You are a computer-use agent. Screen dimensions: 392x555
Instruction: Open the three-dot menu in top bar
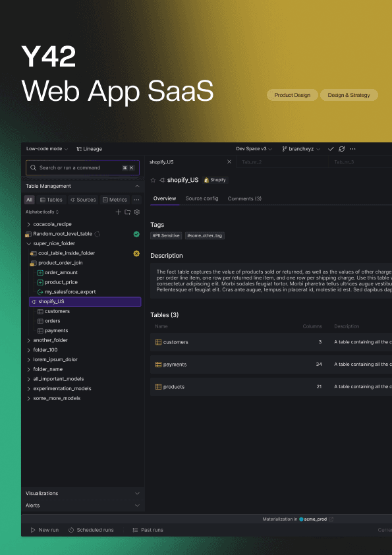(x=352, y=149)
